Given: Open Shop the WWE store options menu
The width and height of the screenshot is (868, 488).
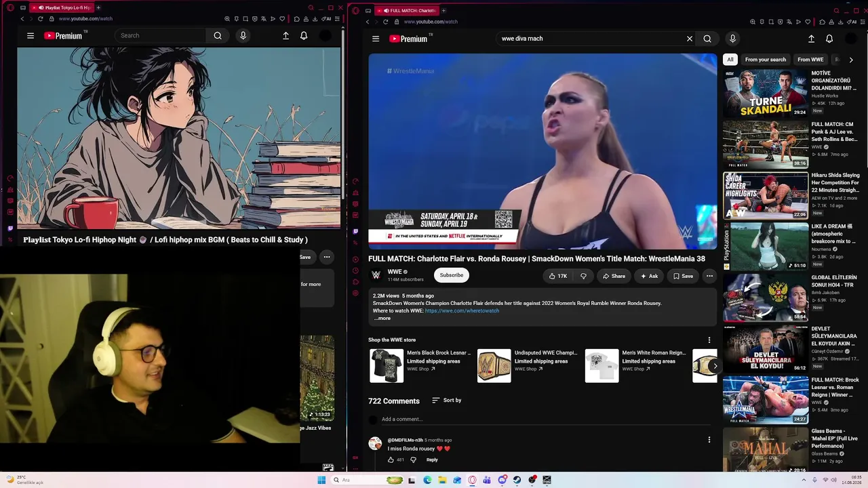Looking at the screenshot, I should click(x=709, y=340).
